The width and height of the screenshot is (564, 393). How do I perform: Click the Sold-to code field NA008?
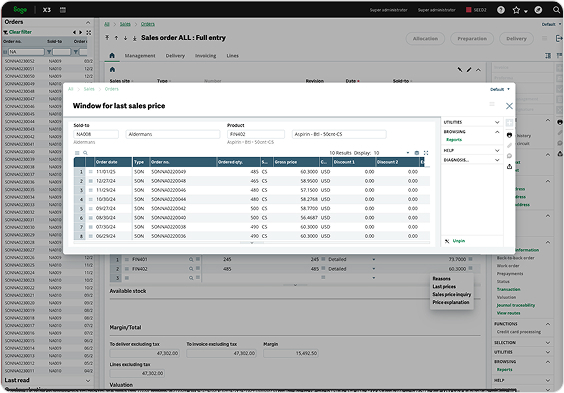click(x=96, y=134)
